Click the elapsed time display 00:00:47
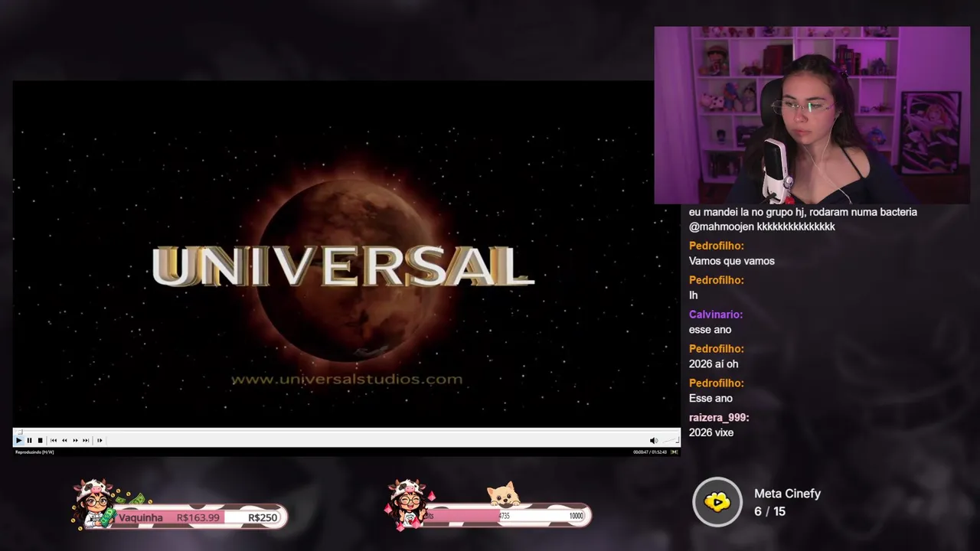 coord(640,452)
